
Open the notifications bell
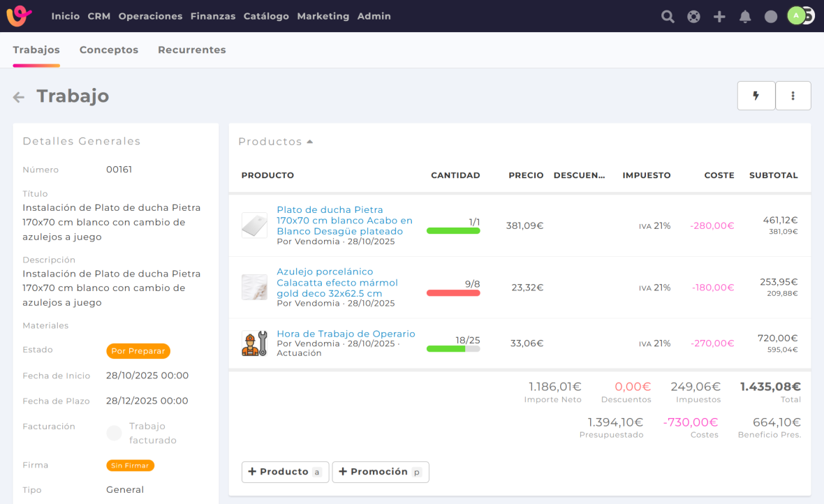(745, 17)
